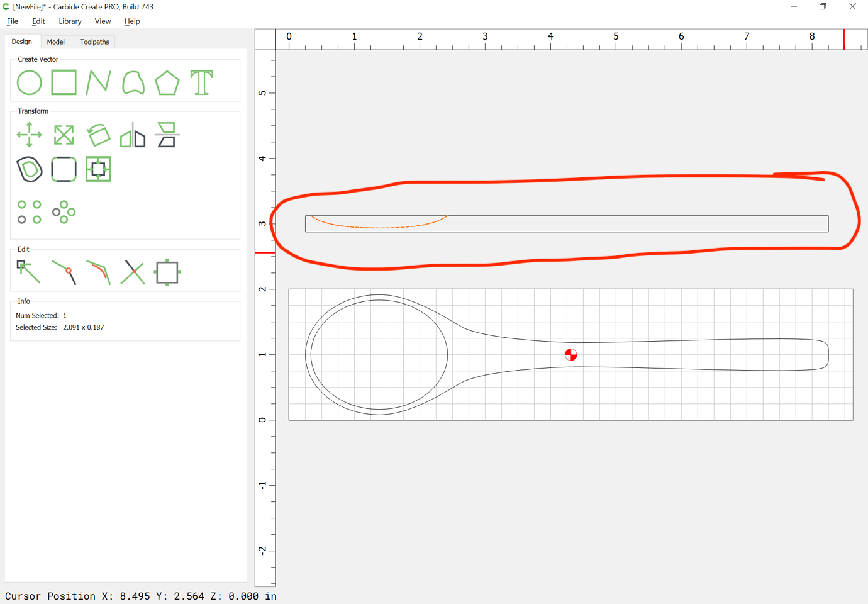The image size is (868, 604).
Task: Open the Edit menu
Action: (x=38, y=21)
